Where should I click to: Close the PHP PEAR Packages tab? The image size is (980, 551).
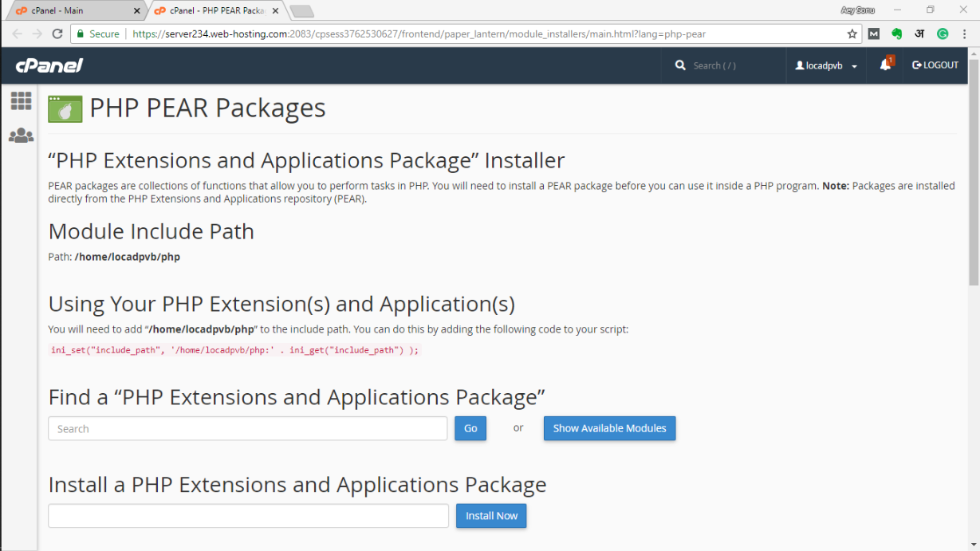click(275, 11)
